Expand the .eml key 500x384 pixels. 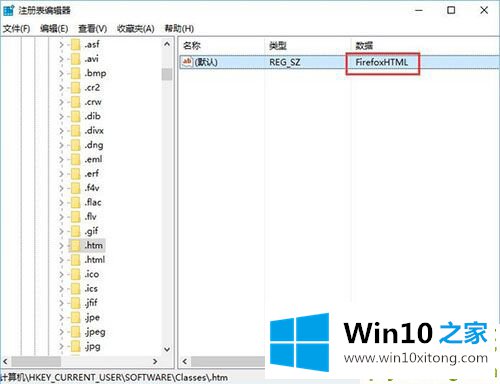pyautogui.click(x=61, y=159)
